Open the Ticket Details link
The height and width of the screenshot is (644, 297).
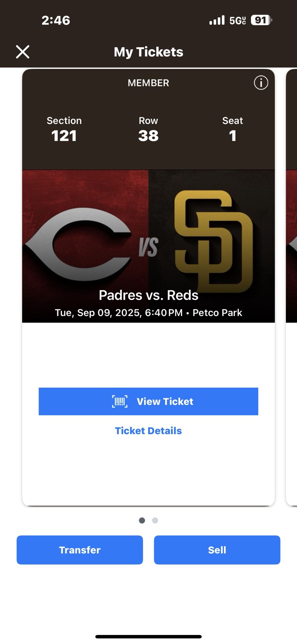(148, 431)
